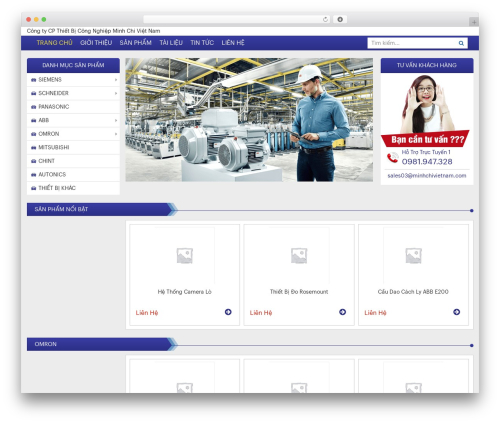500x423 pixels.
Task: Click Công ty CP Thiết Bị Công Nghiệp text
Action: (x=93, y=31)
